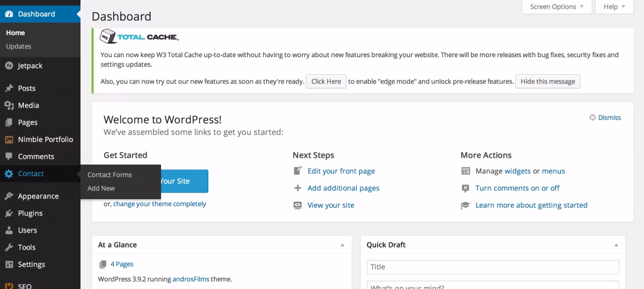Click the graduation cap learn icon
Image resolution: width=644 pixels, height=289 pixels.
(465, 205)
